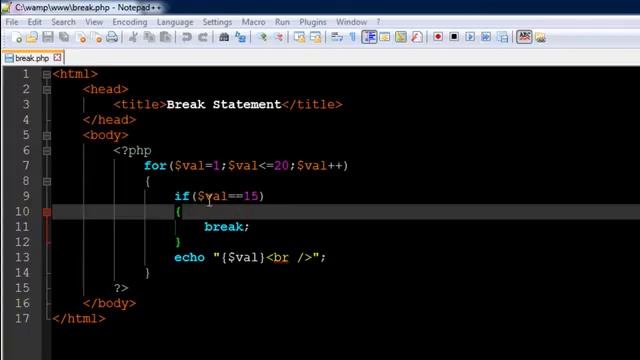Image resolution: width=640 pixels, height=360 pixels.
Task: Print the file using printer icon
Action: coord(112,38)
